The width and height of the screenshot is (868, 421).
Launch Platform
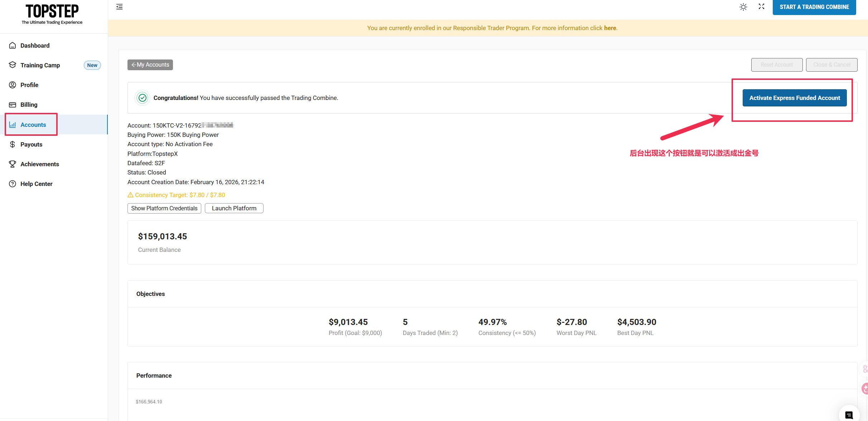[234, 209]
